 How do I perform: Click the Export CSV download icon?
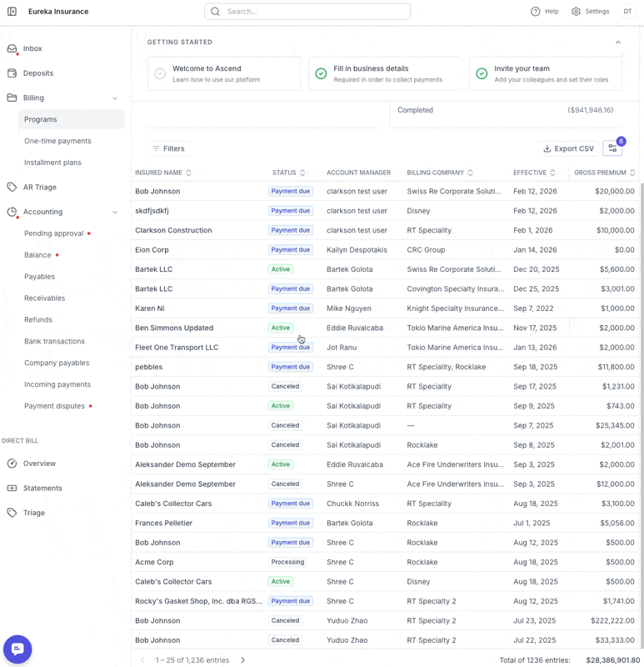pyautogui.click(x=547, y=148)
